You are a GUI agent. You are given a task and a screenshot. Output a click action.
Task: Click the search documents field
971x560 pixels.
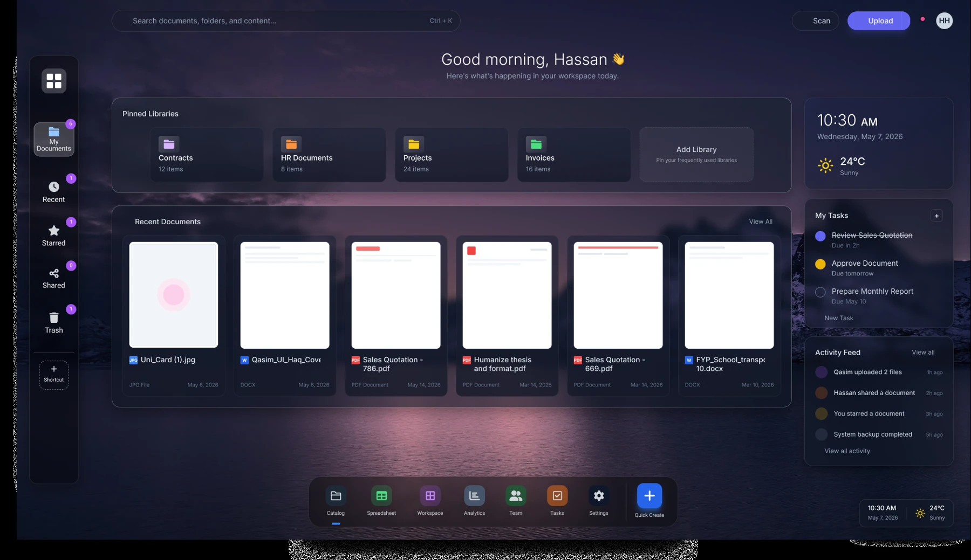tap(286, 20)
